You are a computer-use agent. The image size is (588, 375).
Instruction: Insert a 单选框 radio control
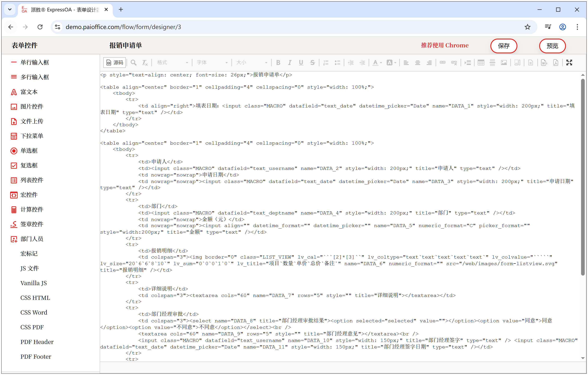click(29, 151)
